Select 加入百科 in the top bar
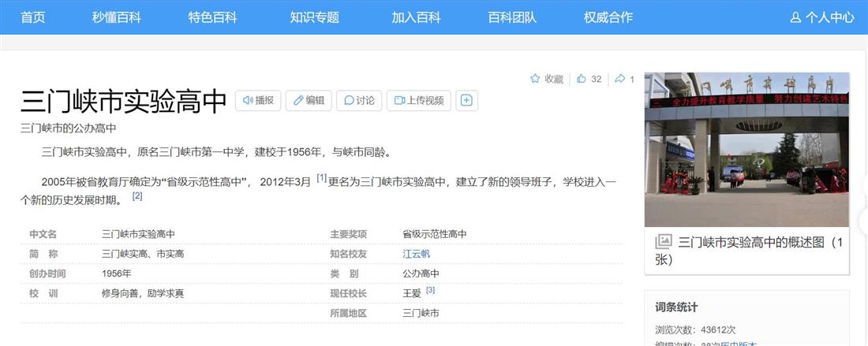 (417, 17)
